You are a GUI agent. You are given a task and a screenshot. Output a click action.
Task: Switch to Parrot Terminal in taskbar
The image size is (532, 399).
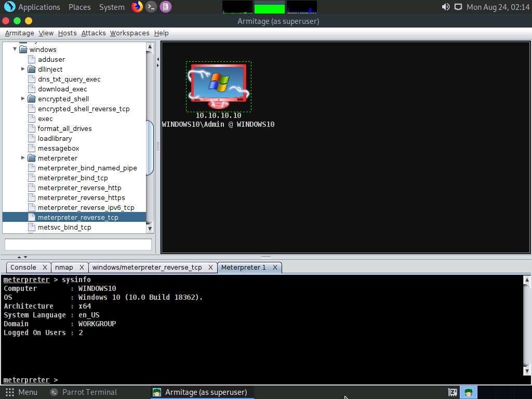84,392
